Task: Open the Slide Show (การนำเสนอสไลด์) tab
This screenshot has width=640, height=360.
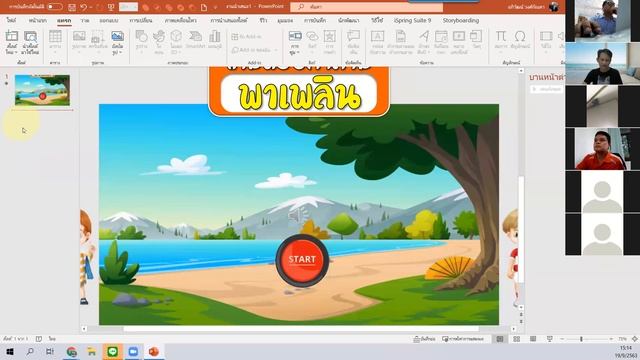Action: click(x=229, y=20)
